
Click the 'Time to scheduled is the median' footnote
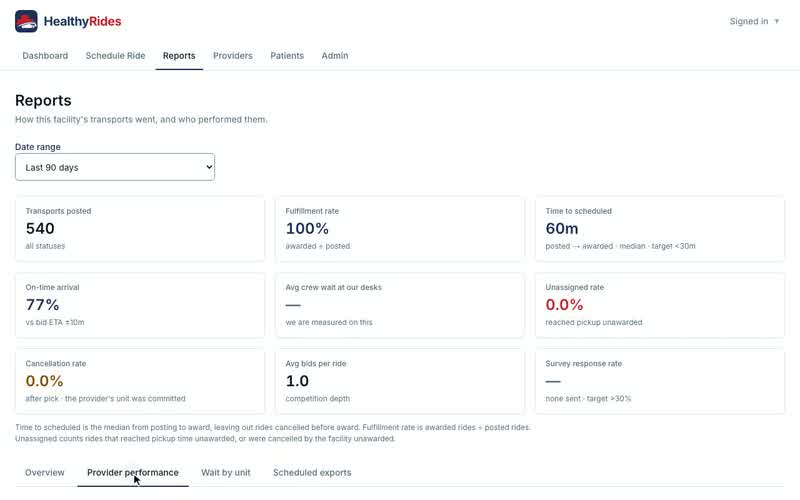273,428
